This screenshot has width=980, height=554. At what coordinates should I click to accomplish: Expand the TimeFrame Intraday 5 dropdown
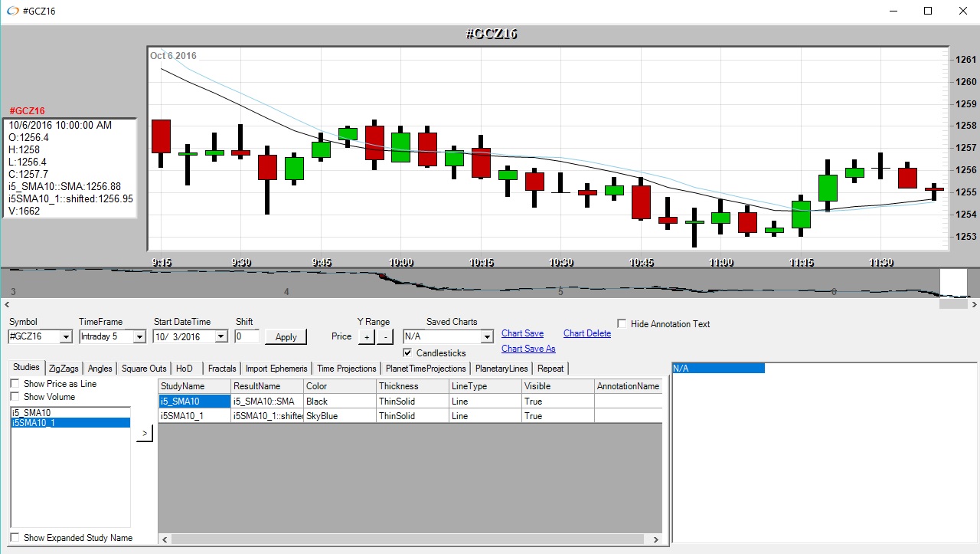(139, 337)
